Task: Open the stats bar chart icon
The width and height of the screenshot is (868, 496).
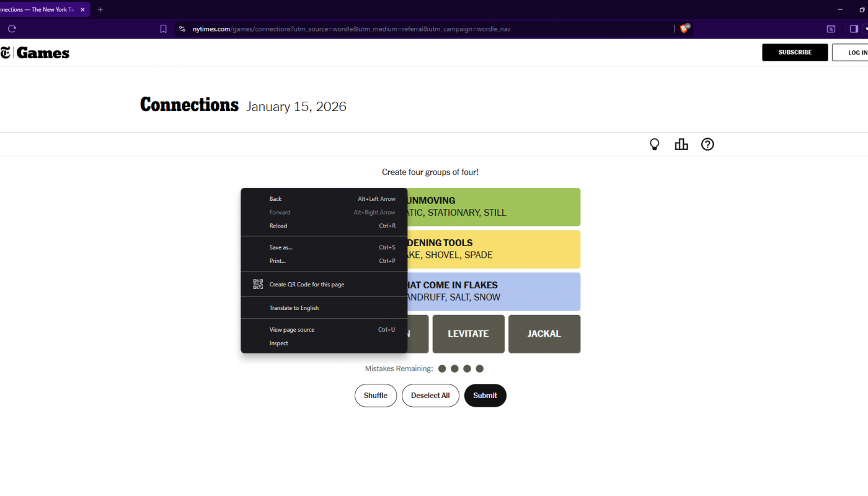Action: [681, 144]
